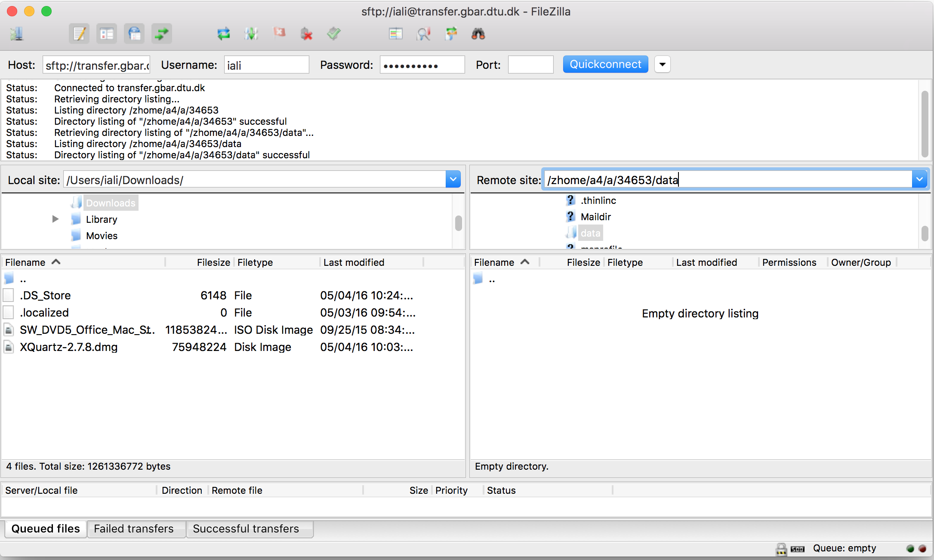This screenshot has width=934, height=560.
Task: Toggle synchronized browsing icon
Action: click(x=451, y=34)
